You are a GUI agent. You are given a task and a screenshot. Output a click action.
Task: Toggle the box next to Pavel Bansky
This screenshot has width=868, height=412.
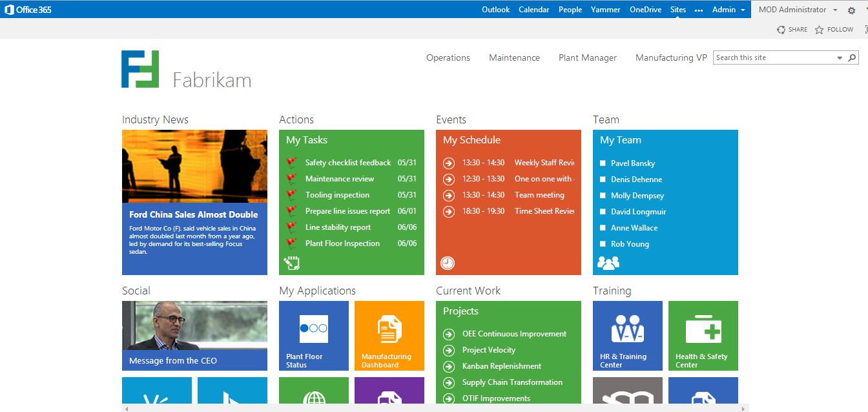pos(603,163)
